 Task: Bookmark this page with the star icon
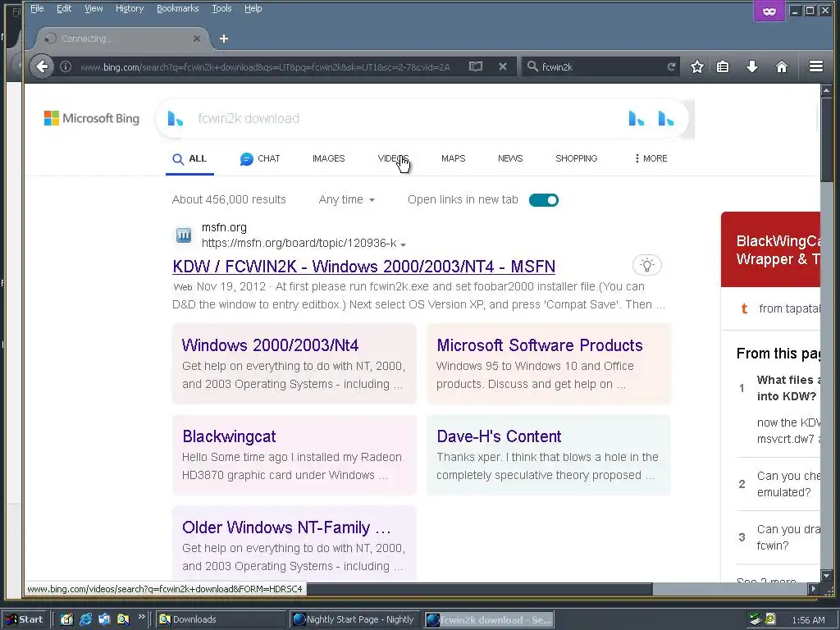tap(697, 66)
